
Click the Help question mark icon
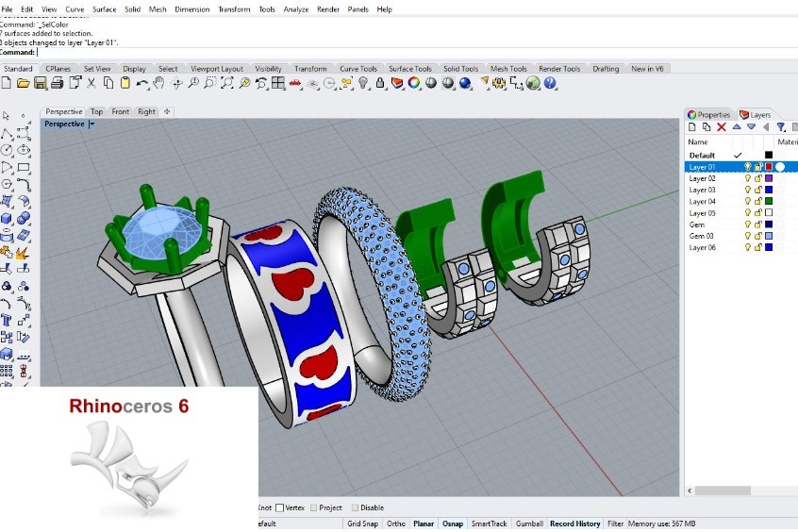(549, 83)
